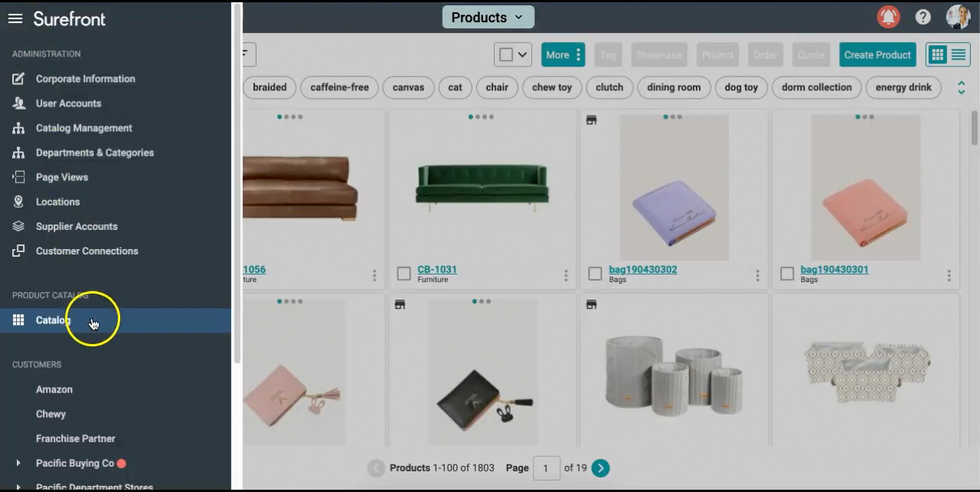Open options menu for CB-1031 product
The width and height of the screenshot is (980, 492).
pyautogui.click(x=566, y=275)
